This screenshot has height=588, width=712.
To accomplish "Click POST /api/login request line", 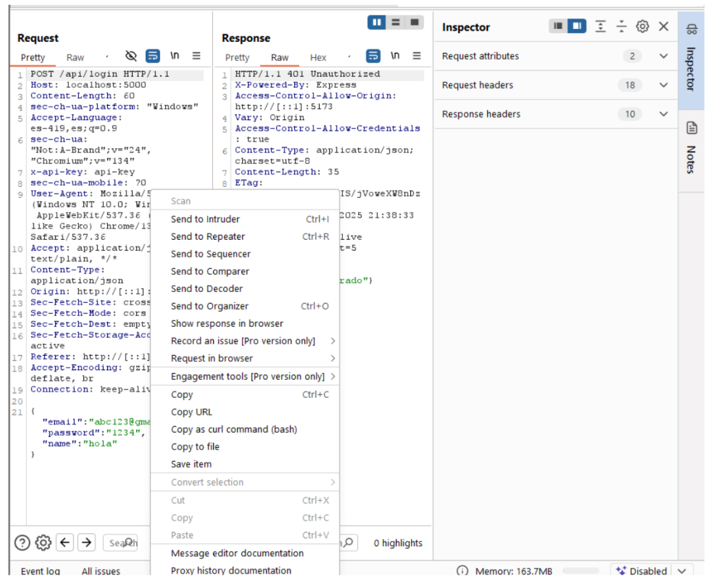I will [100, 74].
